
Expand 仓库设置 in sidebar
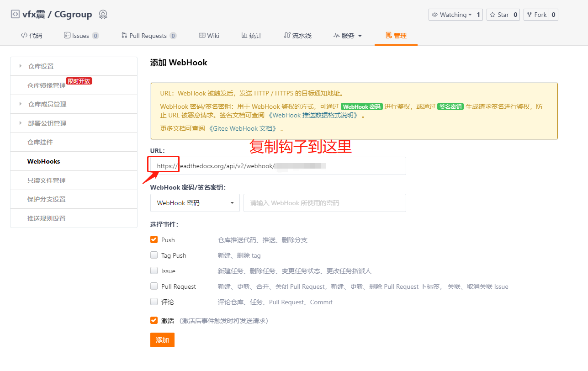pyautogui.click(x=74, y=66)
